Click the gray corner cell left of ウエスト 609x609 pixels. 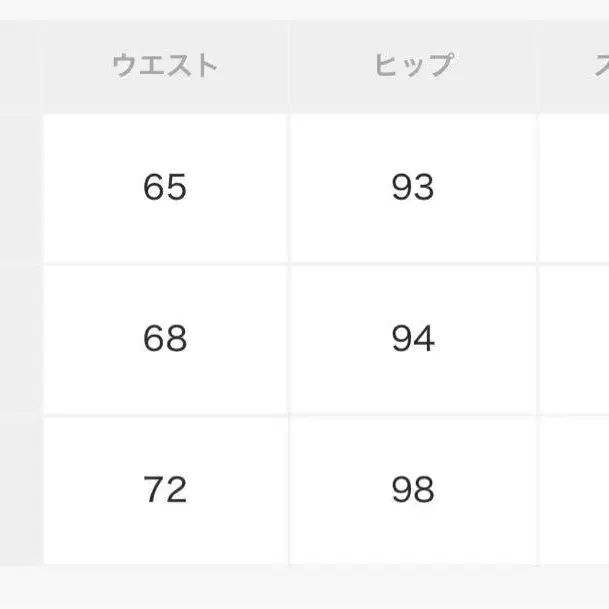coord(20,67)
